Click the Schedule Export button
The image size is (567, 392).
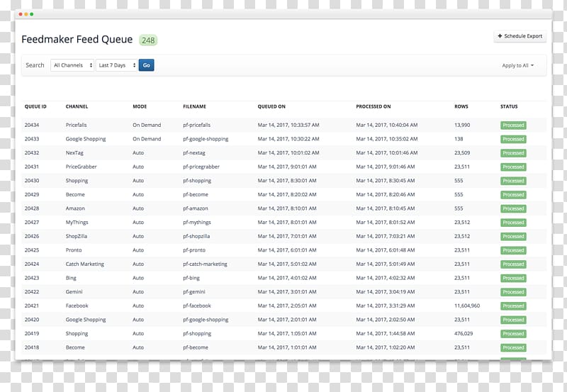click(520, 36)
